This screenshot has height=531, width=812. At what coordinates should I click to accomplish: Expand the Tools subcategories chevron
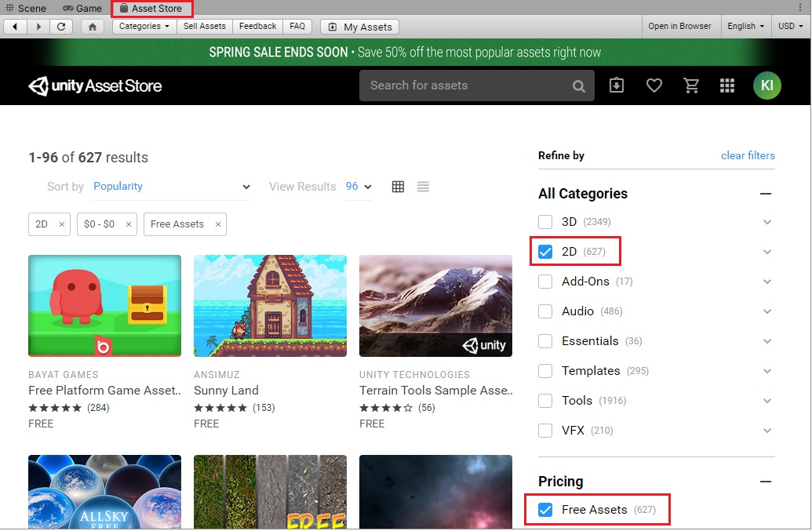point(767,401)
